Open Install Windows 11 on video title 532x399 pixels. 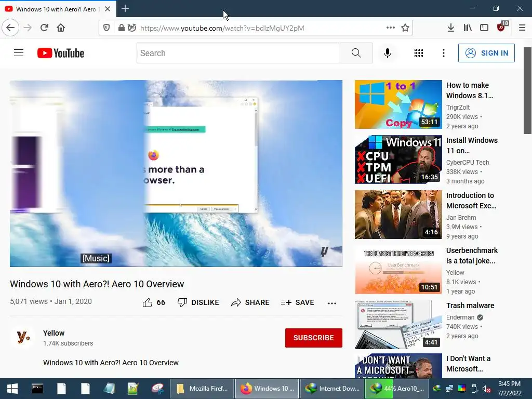pyautogui.click(x=472, y=145)
